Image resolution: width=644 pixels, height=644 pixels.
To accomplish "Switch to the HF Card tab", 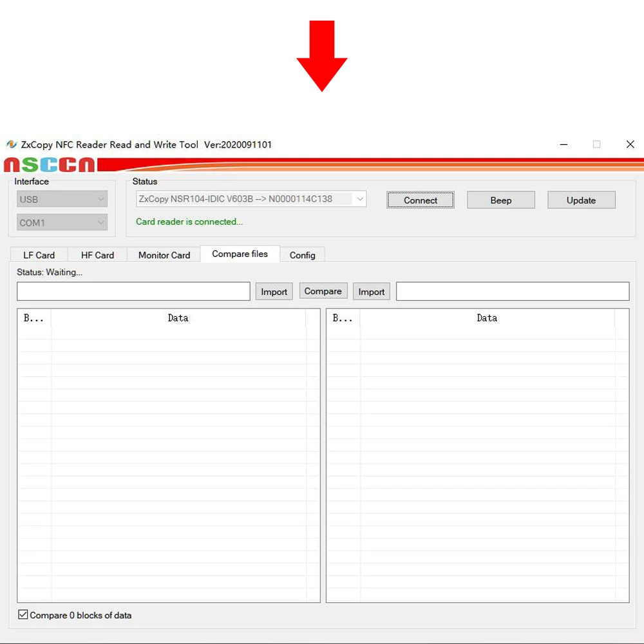I will pyautogui.click(x=97, y=255).
